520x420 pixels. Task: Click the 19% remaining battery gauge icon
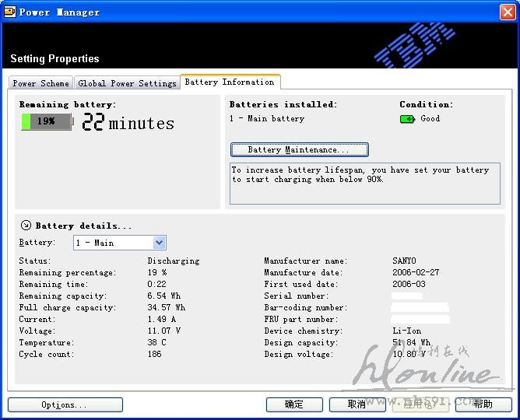46,121
